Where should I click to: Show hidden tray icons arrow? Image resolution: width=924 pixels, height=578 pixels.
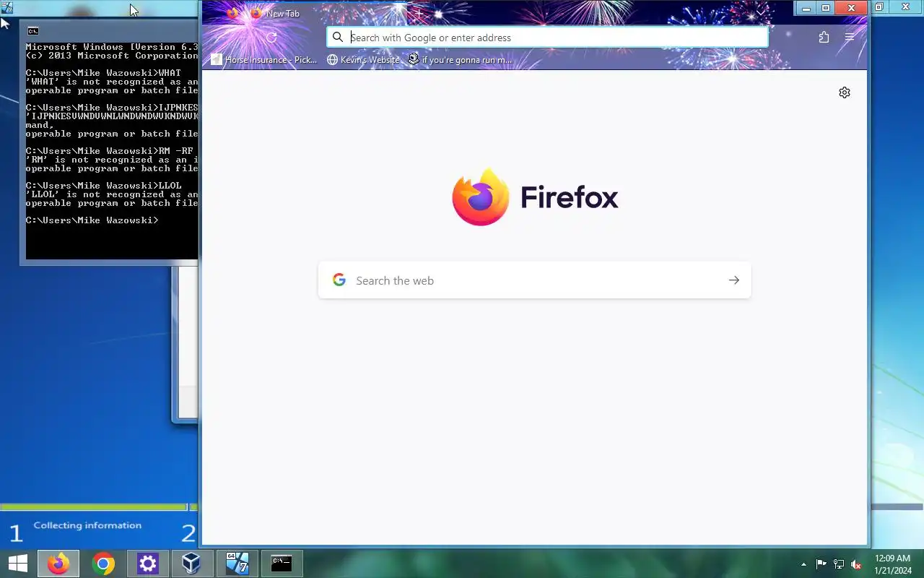[x=803, y=564]
